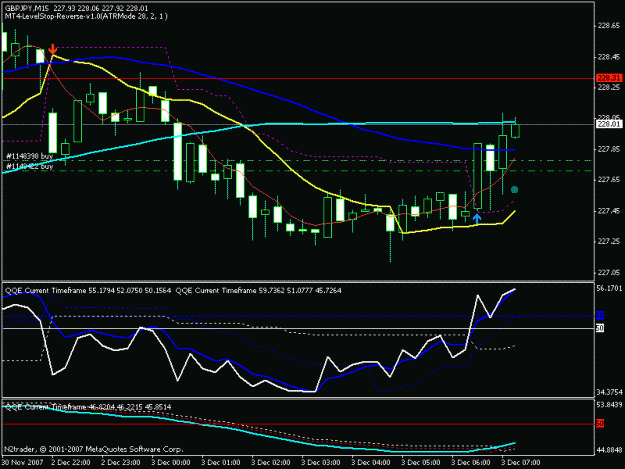Click the #1148398 buy order label
The width and height of the screenshot is (625, 469).
coord(29,156)
